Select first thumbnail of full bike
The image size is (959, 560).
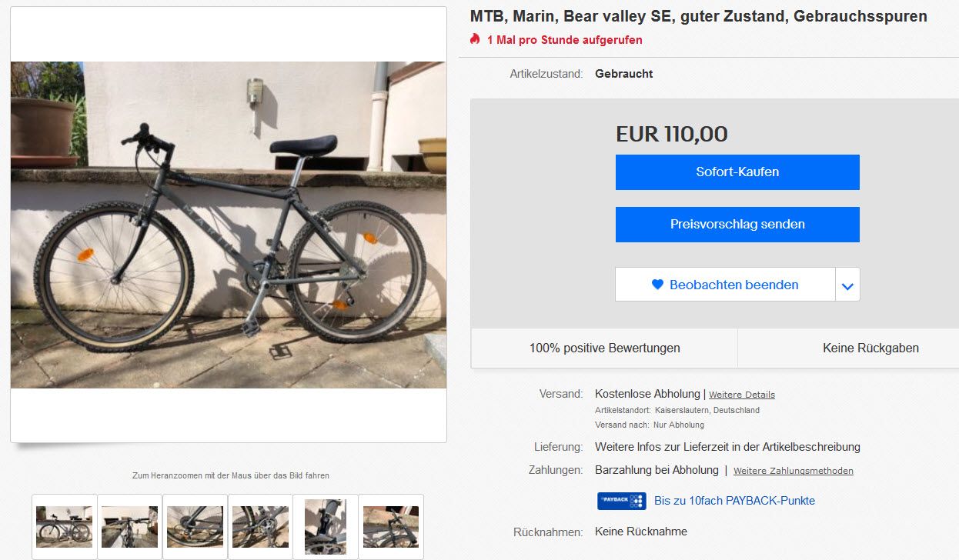tap(65, 526)
